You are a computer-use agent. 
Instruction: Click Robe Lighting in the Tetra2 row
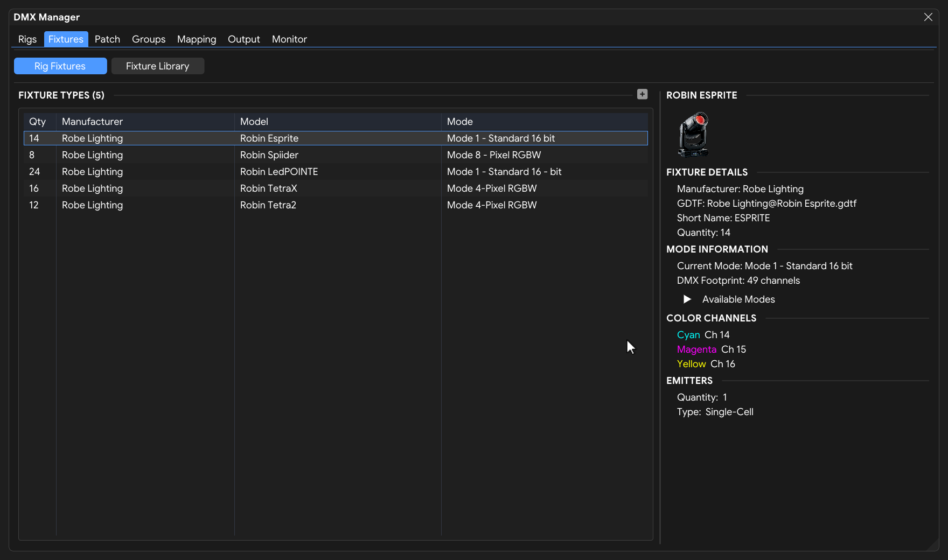coord(92,205)
